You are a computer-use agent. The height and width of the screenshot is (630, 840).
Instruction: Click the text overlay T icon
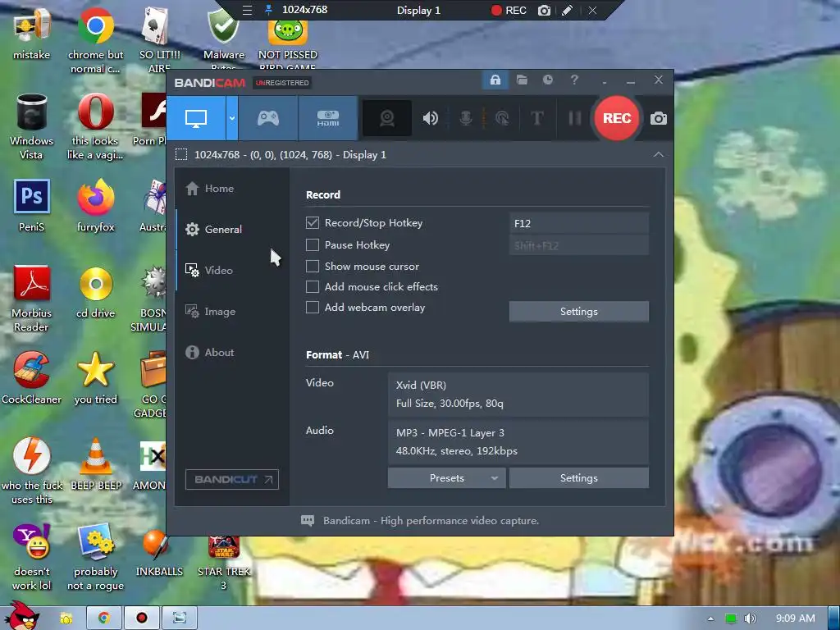pyautogui.click(x=536, y=118)
